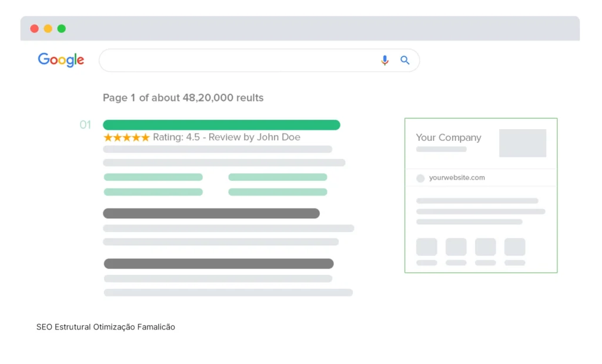Select the leftmost square icon in company card
The height and width of the screenshot is (364, 602).
coord(427,247)
